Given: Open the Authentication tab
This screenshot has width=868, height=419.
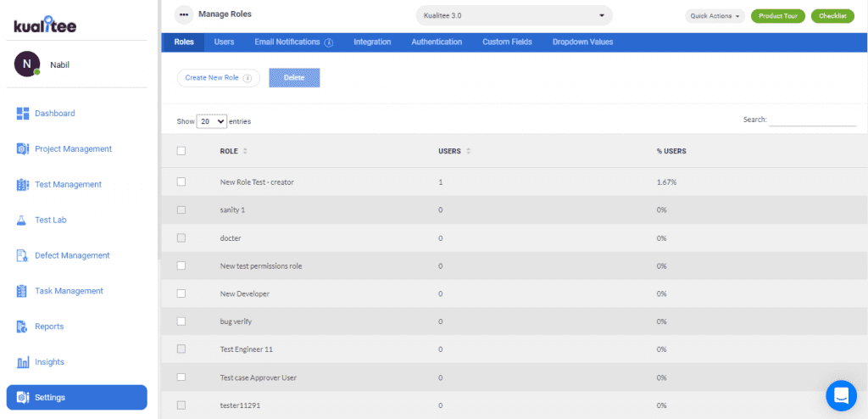Looking at the screenshot, I should pos(437,42).
